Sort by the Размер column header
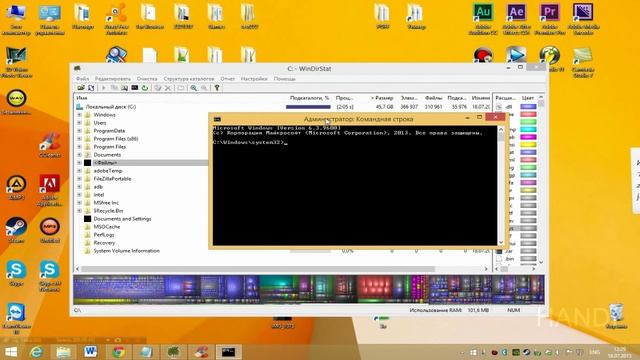 coord(382,98)
